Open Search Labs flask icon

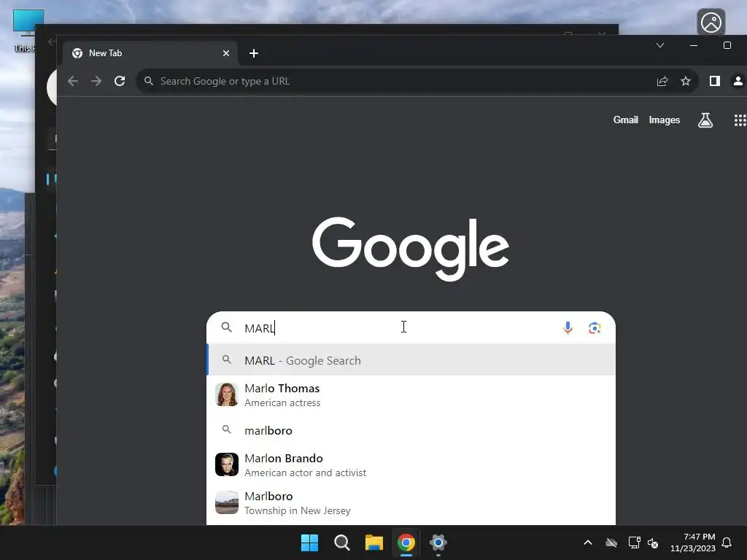tap(705, 120)
